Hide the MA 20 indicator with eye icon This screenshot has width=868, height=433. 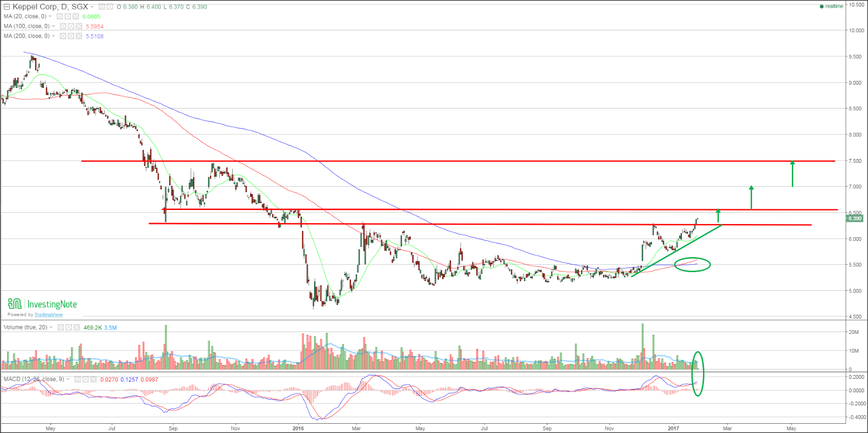(x=60, y=17)
